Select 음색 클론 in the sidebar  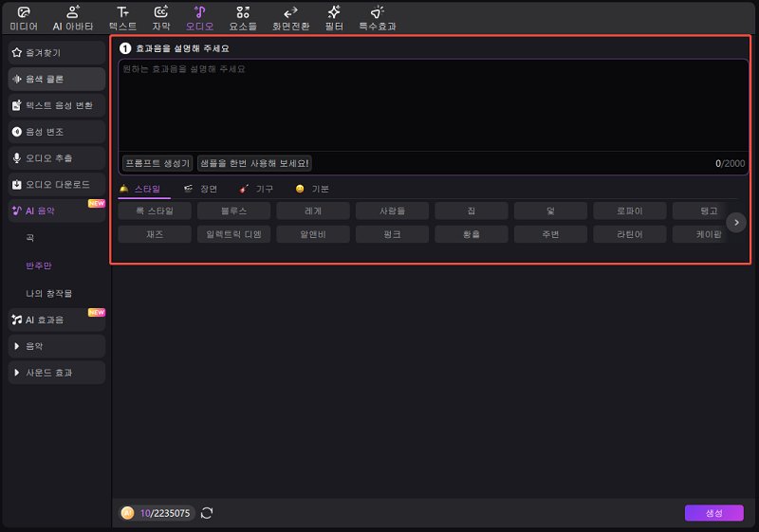[57, 79]
